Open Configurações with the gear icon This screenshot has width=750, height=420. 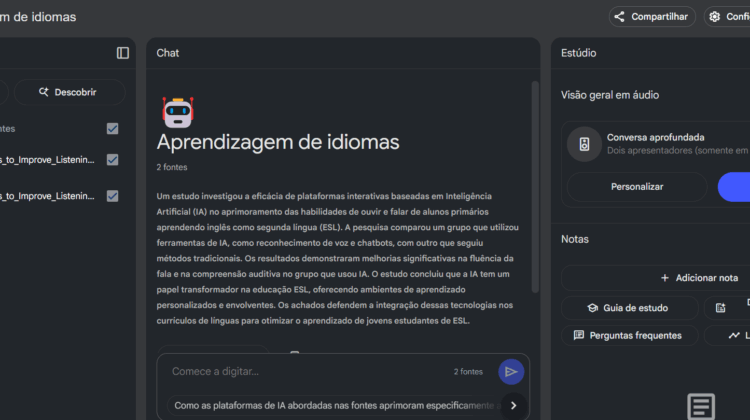(727, 17)
